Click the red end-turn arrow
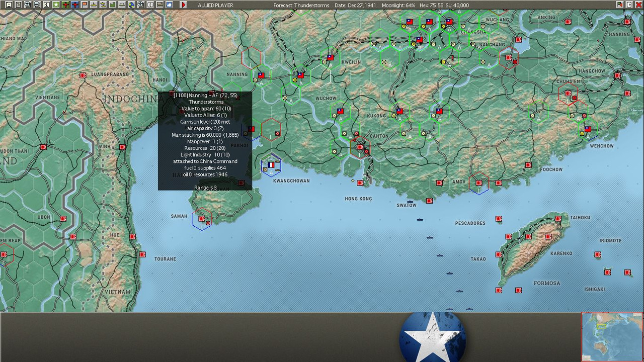 [183, 5]
